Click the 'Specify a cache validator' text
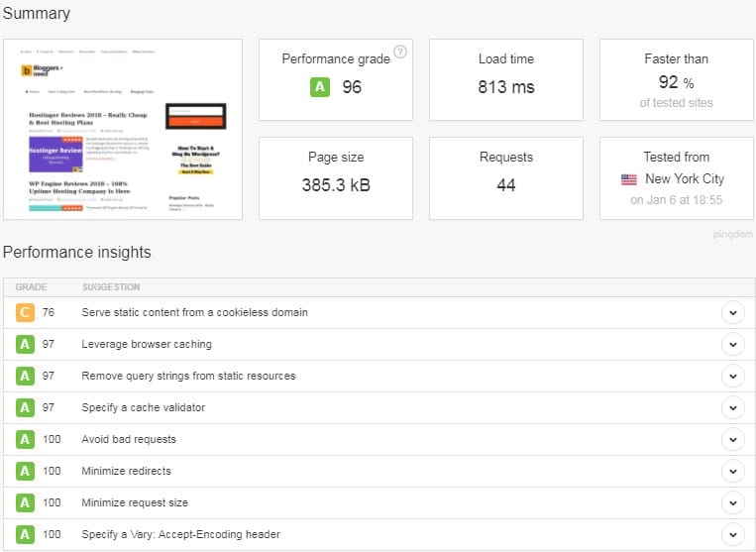The width and height of the screenshot is (756, 552). pyautogui.click(x=144, y=408)
